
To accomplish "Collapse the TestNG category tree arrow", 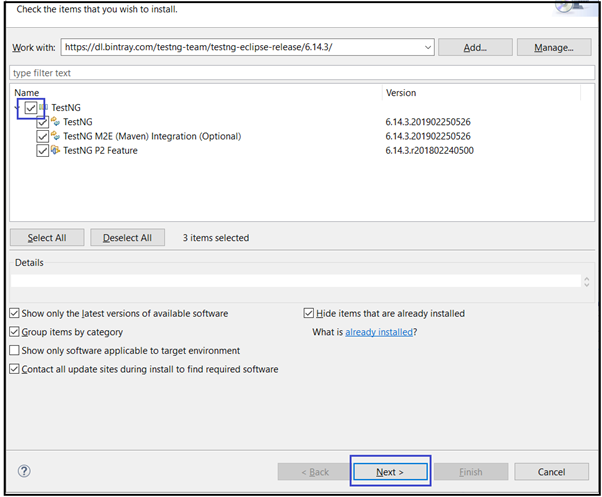I will [x=17, y=108].
